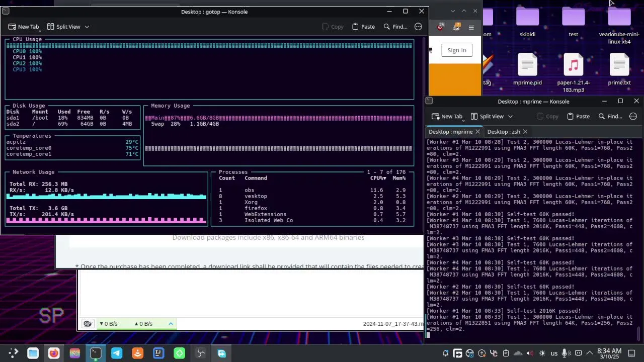644x362 pixels.
Task: Launch VLC media player from taskbar
Action: click(137, 353)
